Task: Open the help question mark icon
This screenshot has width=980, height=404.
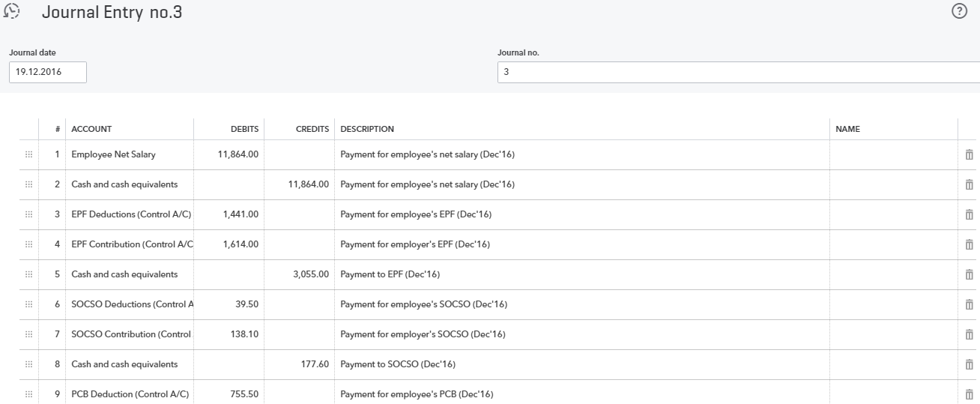Action: coord(958,11)
